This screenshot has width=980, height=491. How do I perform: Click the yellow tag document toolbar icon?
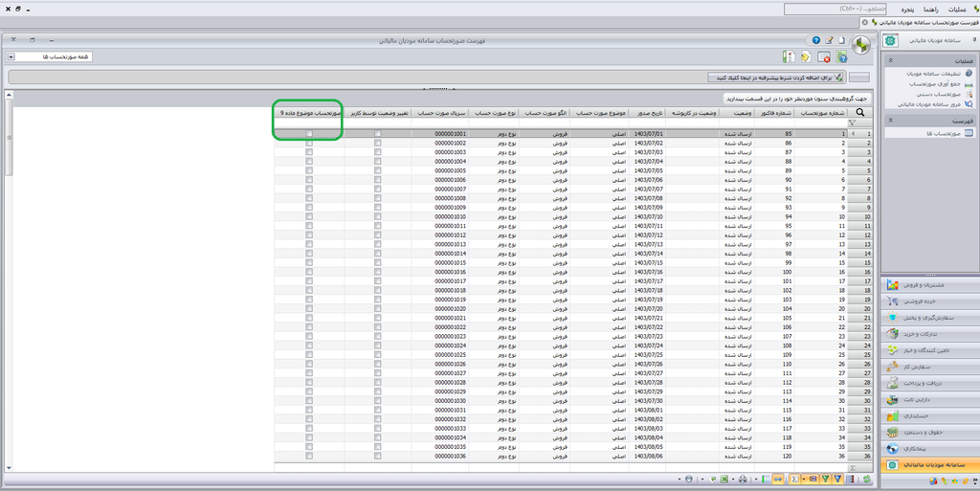(x=806, y=56)
